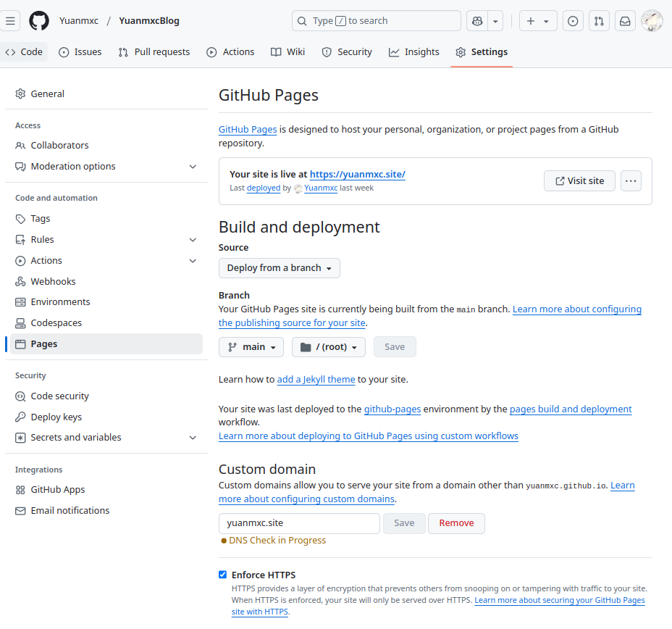Expand the Rules section chevron
The image size is (672, 629).
(193, 240)
